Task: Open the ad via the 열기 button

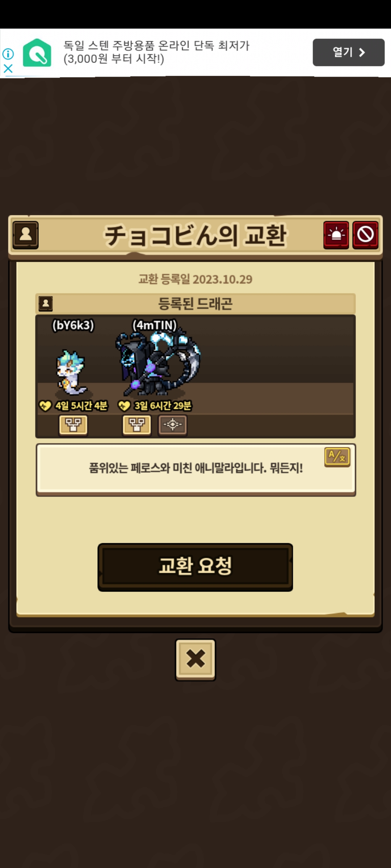Action: point(348,52)
